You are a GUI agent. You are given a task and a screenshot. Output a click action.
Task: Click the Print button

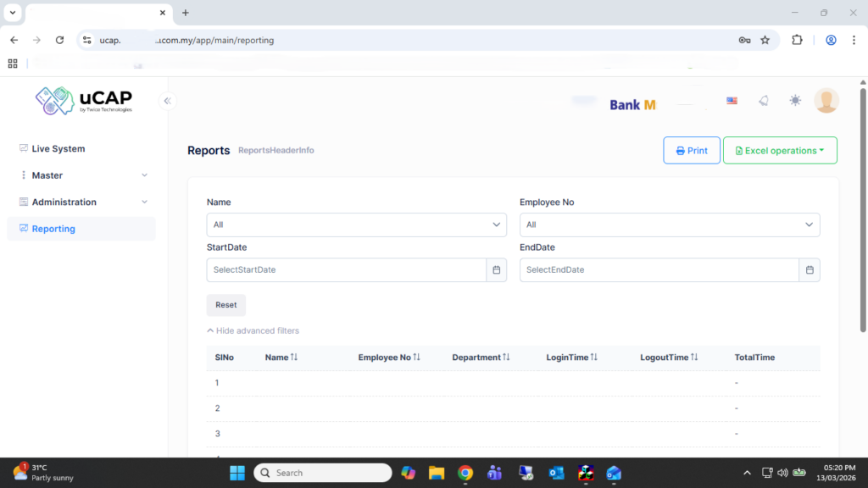pos(692,151)
